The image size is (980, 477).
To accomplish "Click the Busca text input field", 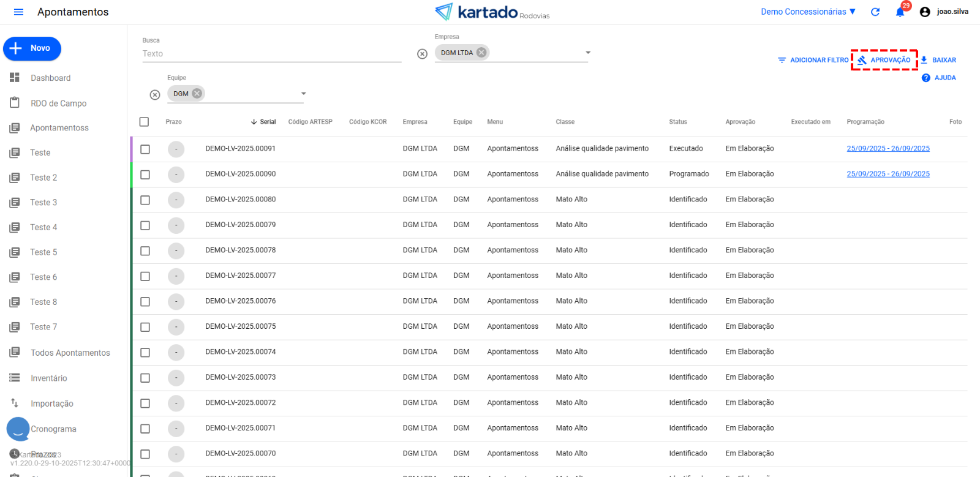I will 271,54.
